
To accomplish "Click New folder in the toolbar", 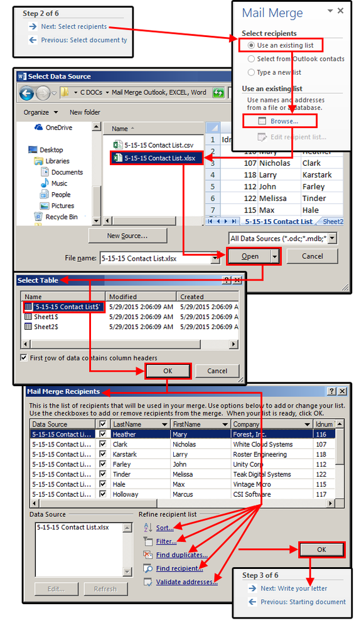I will tap(85, 112).
